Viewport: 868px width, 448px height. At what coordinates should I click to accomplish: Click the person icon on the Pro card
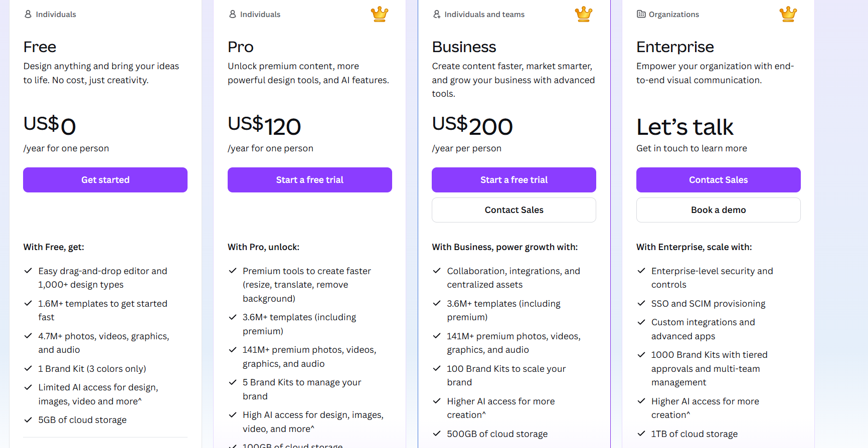point(232,14)
